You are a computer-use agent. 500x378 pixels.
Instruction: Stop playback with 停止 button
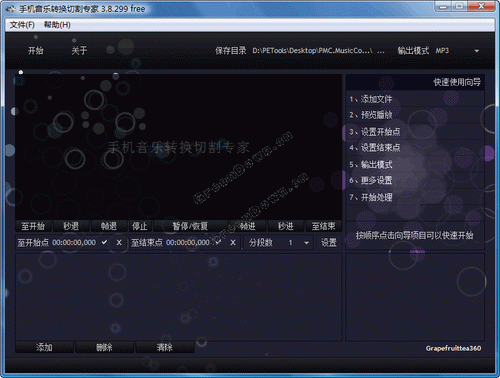[140, 226]
